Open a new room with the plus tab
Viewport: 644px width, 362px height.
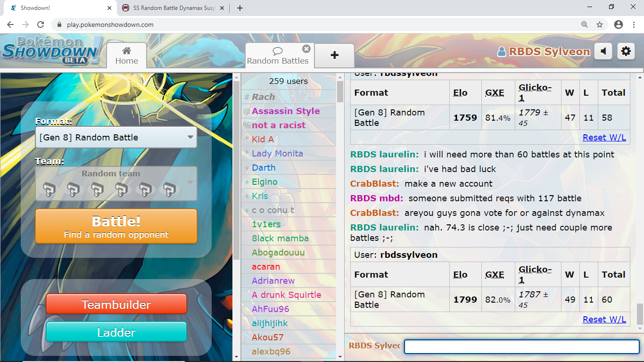point(335,55)
